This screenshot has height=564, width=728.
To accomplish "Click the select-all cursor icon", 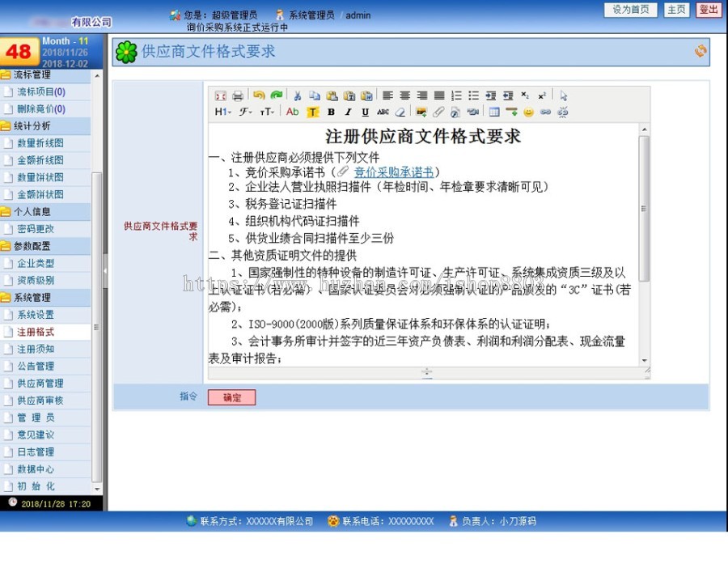I will tap(563, 95).
